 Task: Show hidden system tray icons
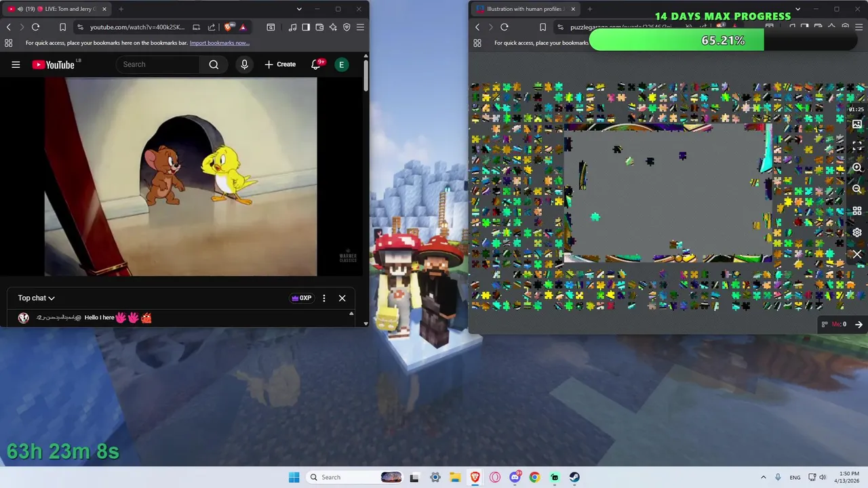tap(763, 477)
